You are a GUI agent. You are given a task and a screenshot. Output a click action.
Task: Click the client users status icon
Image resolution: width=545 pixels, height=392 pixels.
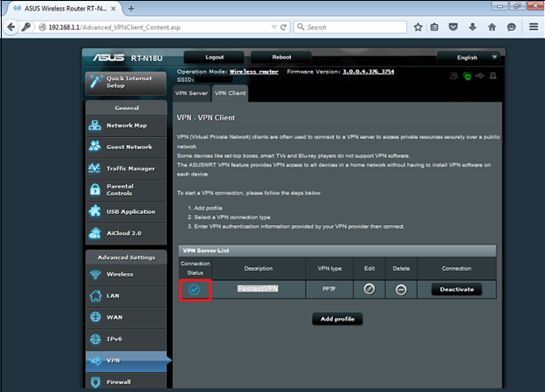454,76
